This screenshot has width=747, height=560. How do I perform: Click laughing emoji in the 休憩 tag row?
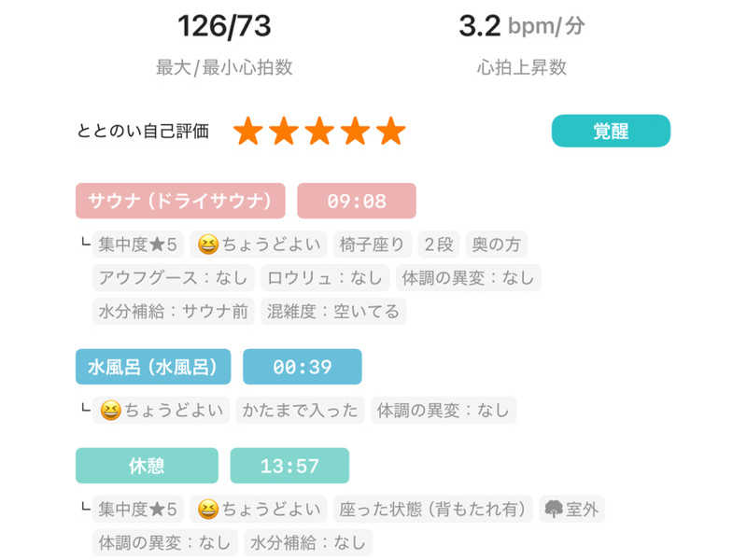tap(206, 510)
